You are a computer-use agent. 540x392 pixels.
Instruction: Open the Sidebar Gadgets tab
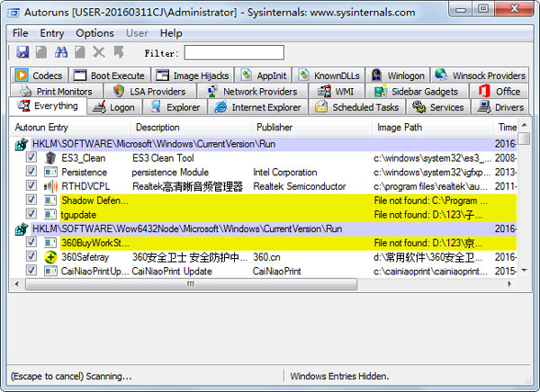tap(417, 91)
